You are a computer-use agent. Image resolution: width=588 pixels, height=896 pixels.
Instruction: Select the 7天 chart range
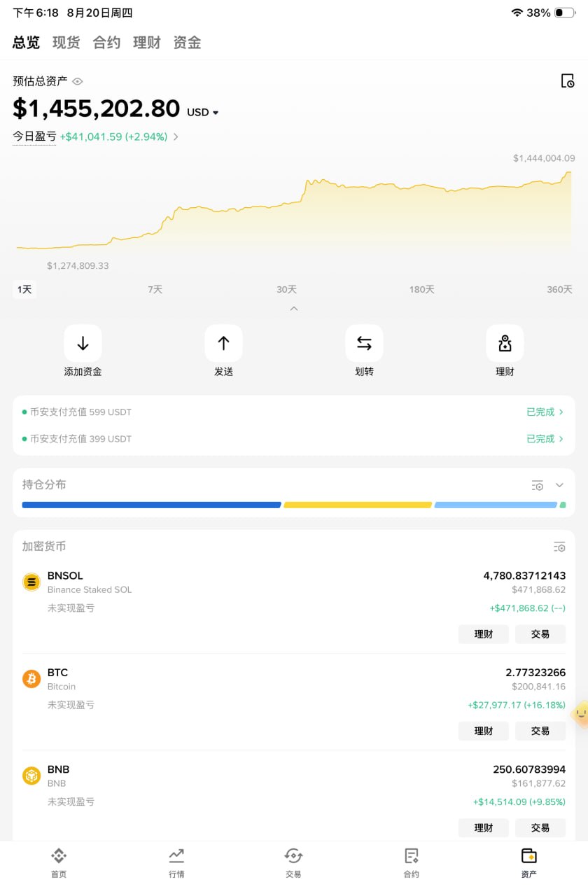pos(155,289)
